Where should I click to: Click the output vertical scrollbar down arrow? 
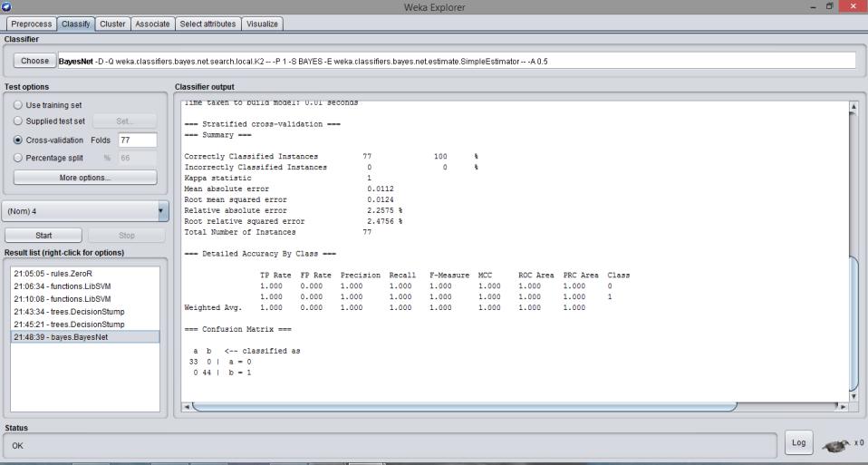click(x=854, y=396)
